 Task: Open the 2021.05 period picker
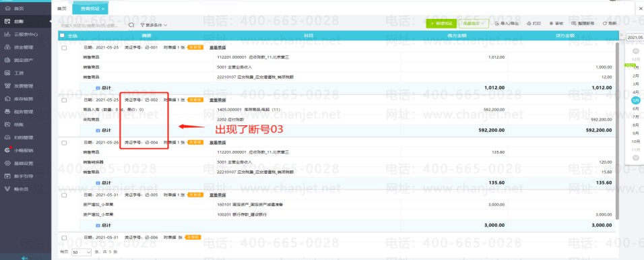click(635, 37)
